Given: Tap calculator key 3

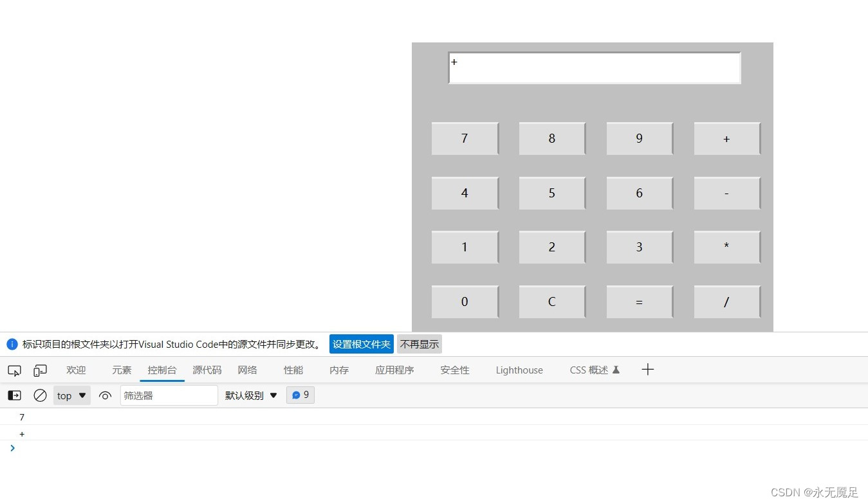Looking at the screenshot, I should (640, 248).
